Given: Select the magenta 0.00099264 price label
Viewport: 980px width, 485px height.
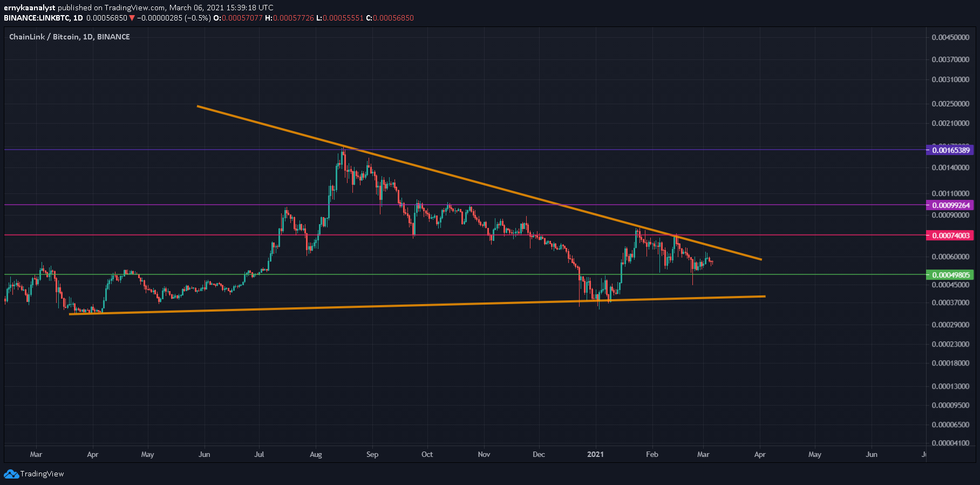Looking at the screenshot, I should pyautogui.click(x=950, y=205).
